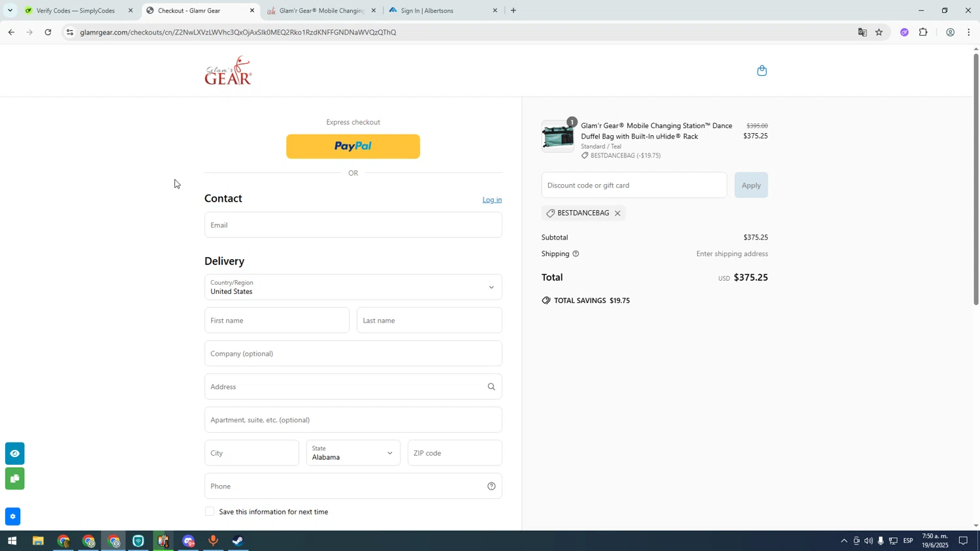Close the SimplyCodes tab
980x551 pixels.
[131, 10]
